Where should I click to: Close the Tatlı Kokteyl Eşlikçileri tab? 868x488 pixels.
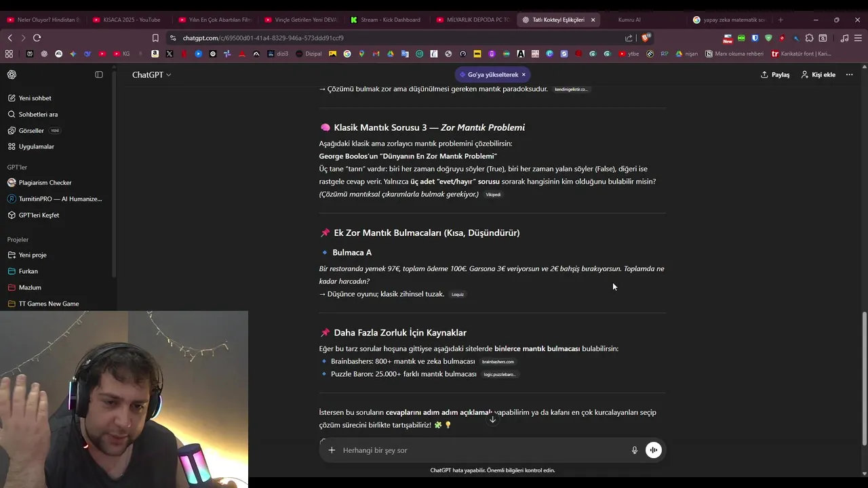point(593,20)
